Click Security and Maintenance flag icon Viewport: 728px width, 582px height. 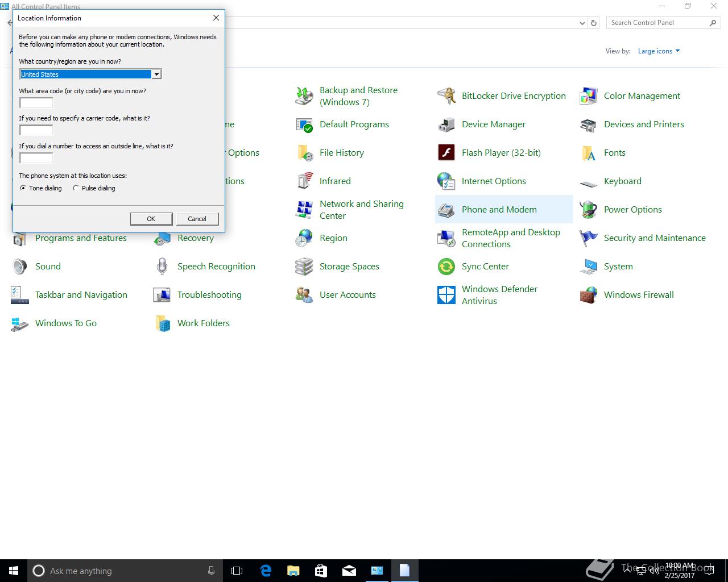589,238
